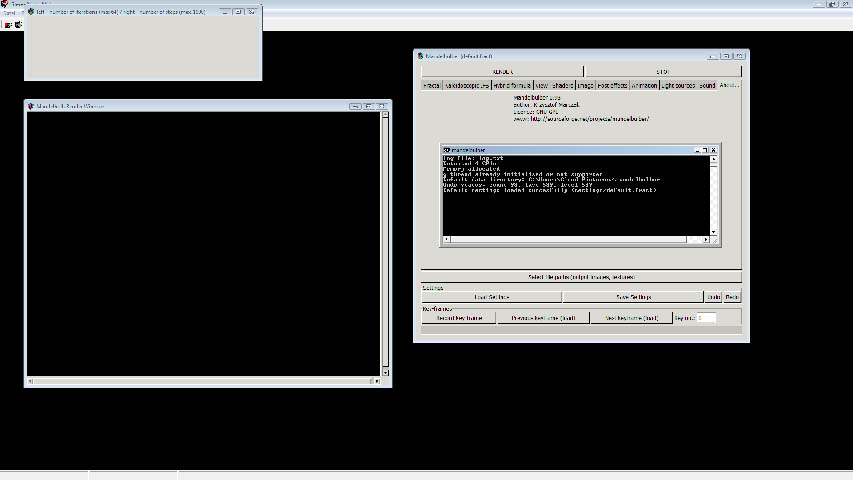Click the STOP button in Mandelbulber
This screenshot has width=853, height=480.
click(663, 71)
